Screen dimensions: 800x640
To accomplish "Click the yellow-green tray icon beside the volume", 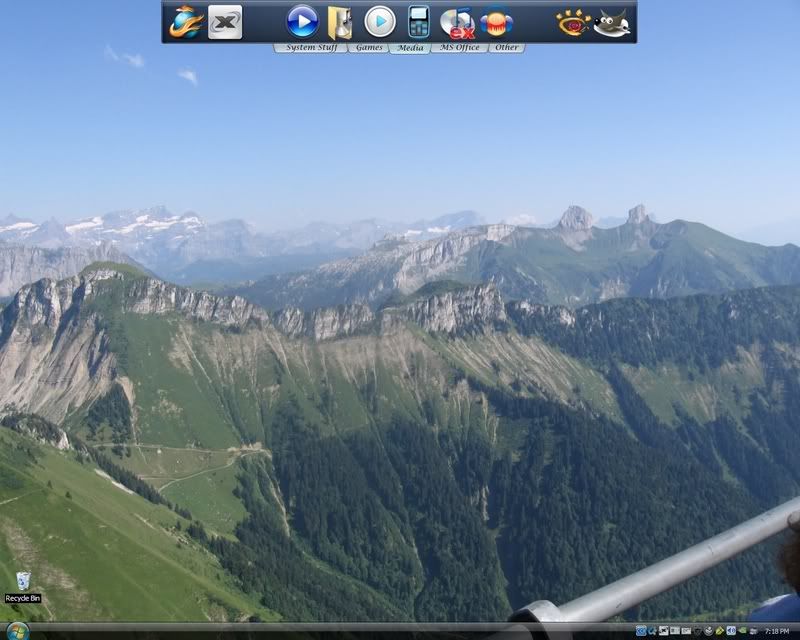I will pyautogui.click(x=719, y=631).
